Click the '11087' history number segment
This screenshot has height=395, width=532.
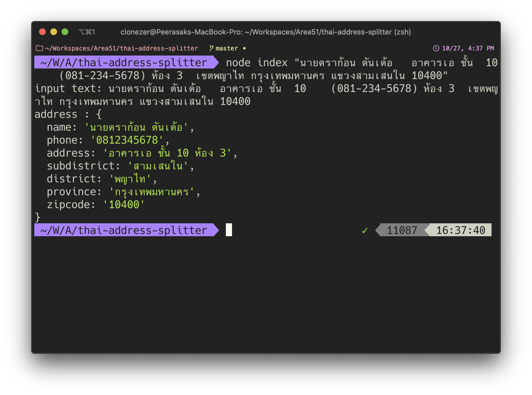pos(402,230)
